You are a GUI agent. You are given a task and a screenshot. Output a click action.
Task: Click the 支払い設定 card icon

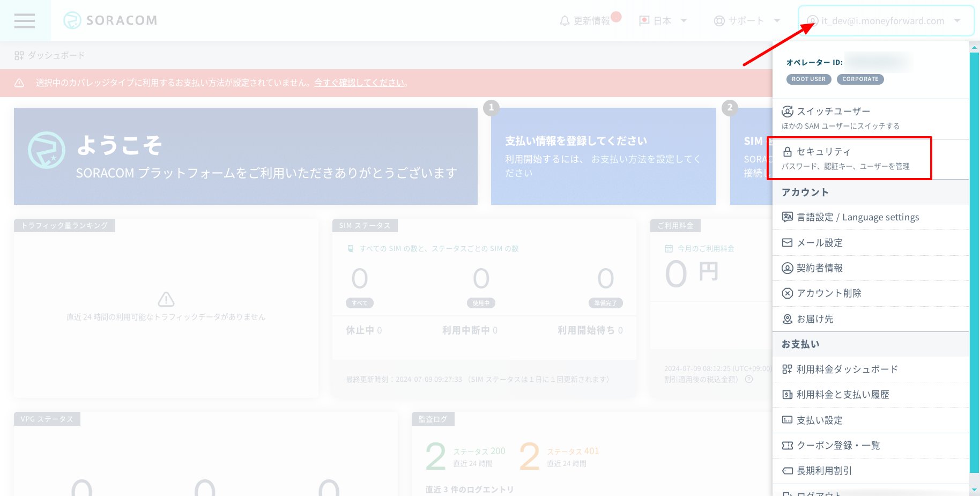(787, 420)
